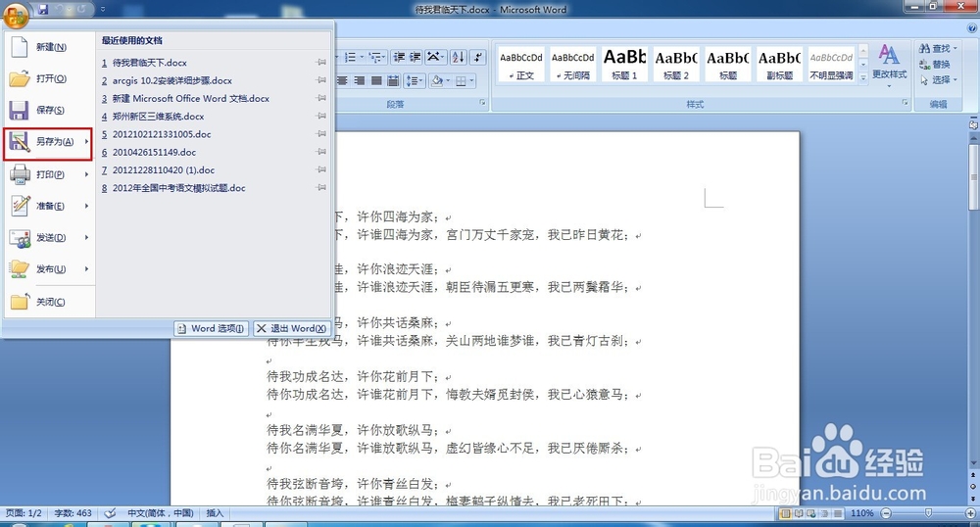Switch to web layout view
Image resolution: width=980 pixels, height=527 pixels.
coord(811,513)
